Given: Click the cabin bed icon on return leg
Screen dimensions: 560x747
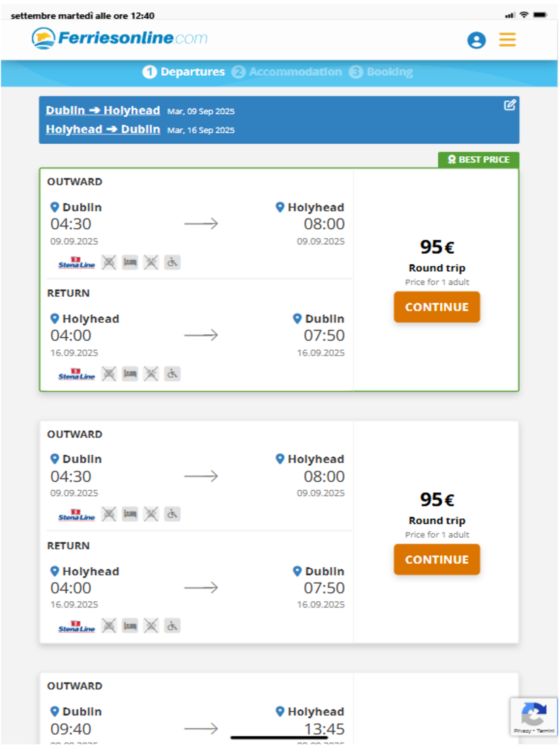Looking at the screenshot, I should (130, 373).
